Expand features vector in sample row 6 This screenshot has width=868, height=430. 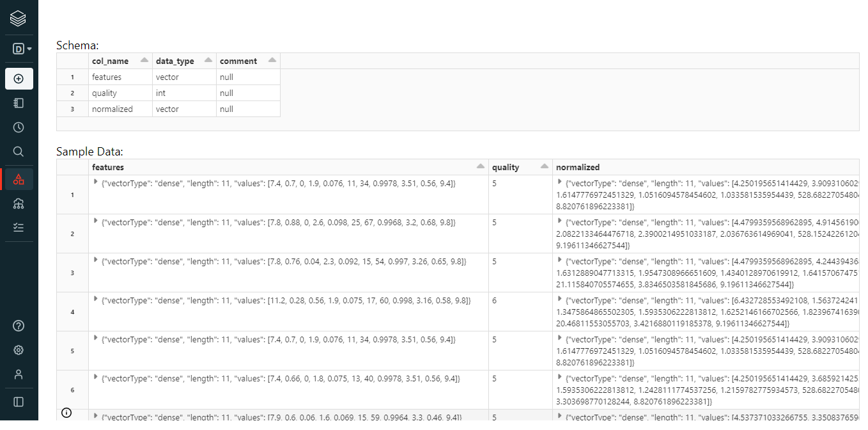coord(96,378)
